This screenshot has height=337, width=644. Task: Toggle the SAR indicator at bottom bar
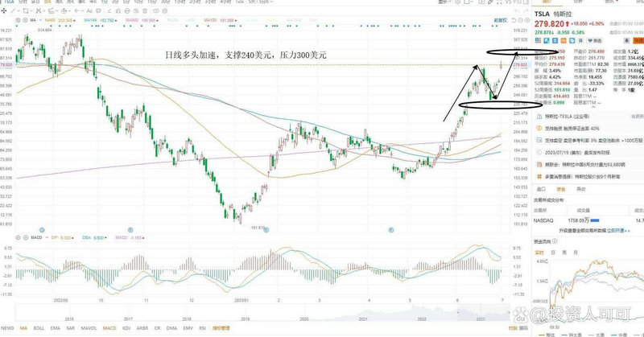click(x=70, y=328)
